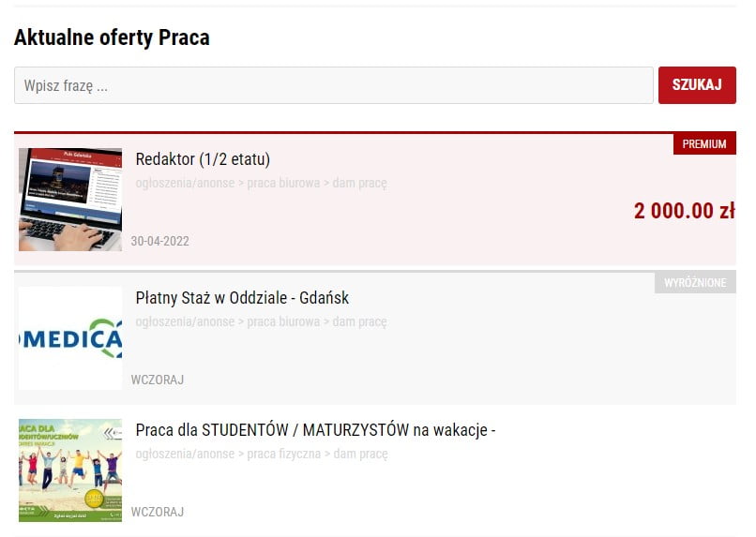
Task: Open 'Płatny Staż w Oddziale - Gdańsk' offer
Action: 242,298
